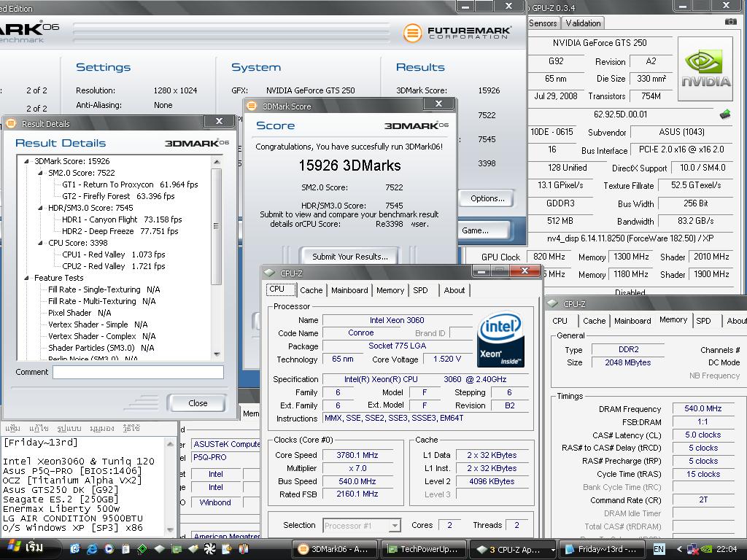Switch to the Mainboard tab in CPU-Z

[x=349, y=290]
